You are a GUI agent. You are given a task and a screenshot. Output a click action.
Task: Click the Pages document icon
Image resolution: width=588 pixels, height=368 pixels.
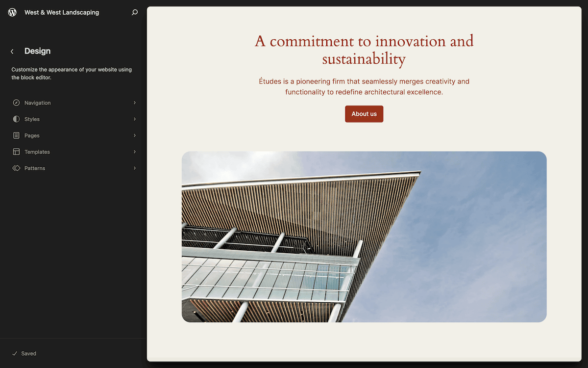16,135
